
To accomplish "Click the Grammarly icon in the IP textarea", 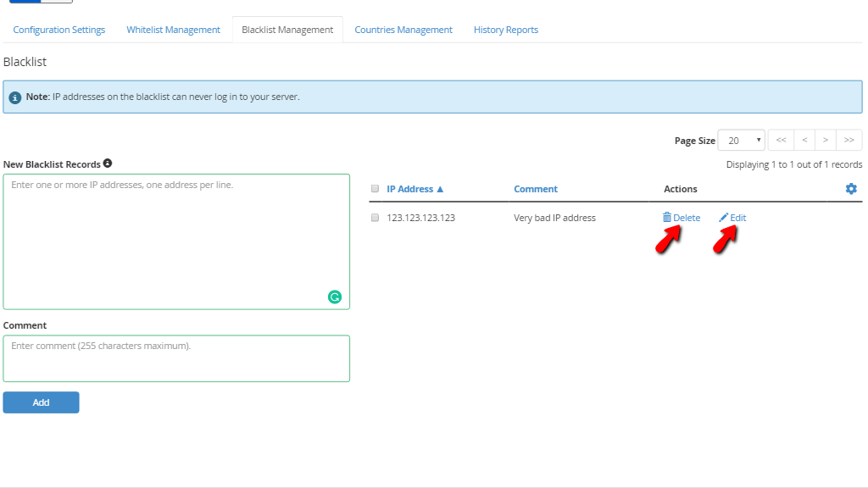I will (334, 297).
